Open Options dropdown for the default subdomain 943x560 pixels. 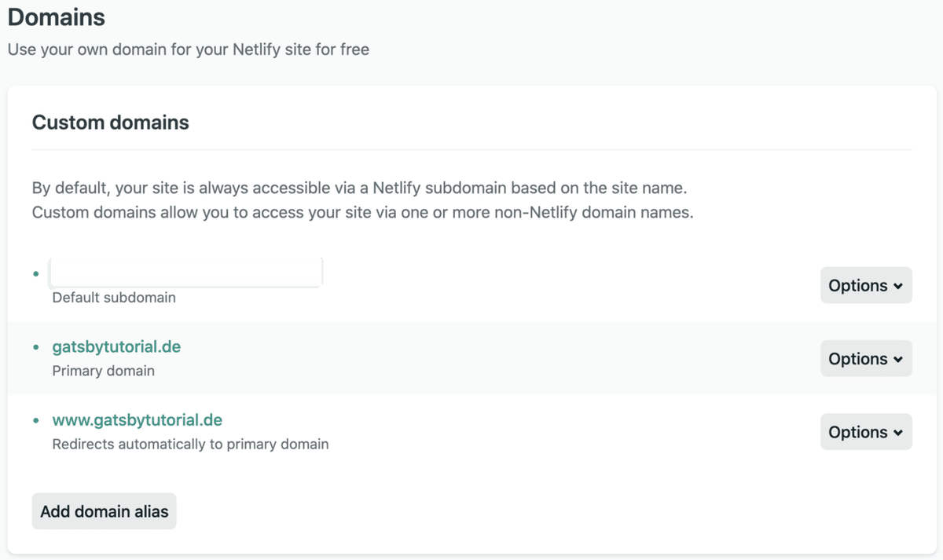(x=866, y=286)
